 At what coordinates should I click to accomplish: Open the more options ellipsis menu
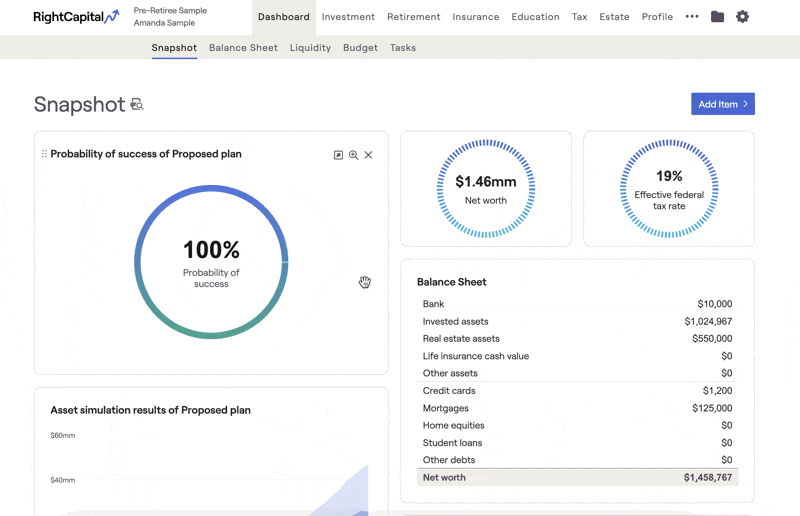(692, 16)
